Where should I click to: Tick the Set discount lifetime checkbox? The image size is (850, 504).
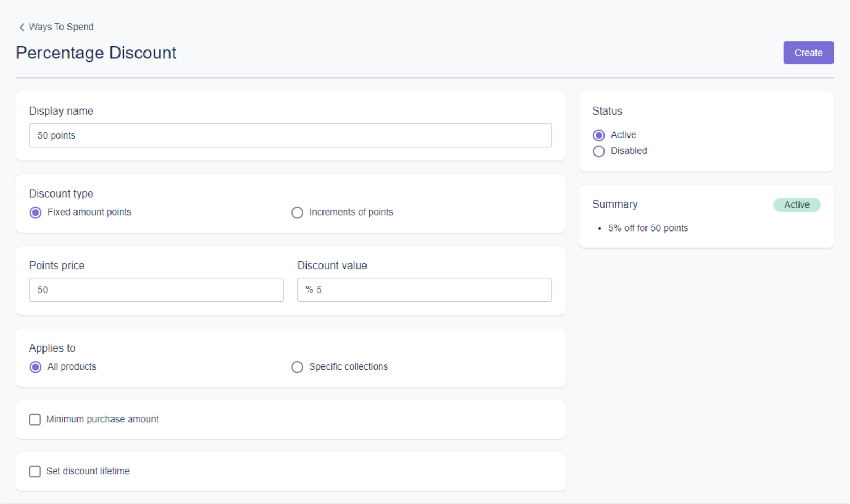[35, 472]
